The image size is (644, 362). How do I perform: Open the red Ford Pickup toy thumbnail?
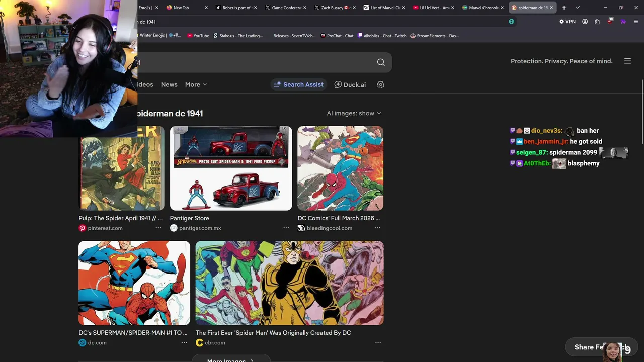(x=231, y=168)
